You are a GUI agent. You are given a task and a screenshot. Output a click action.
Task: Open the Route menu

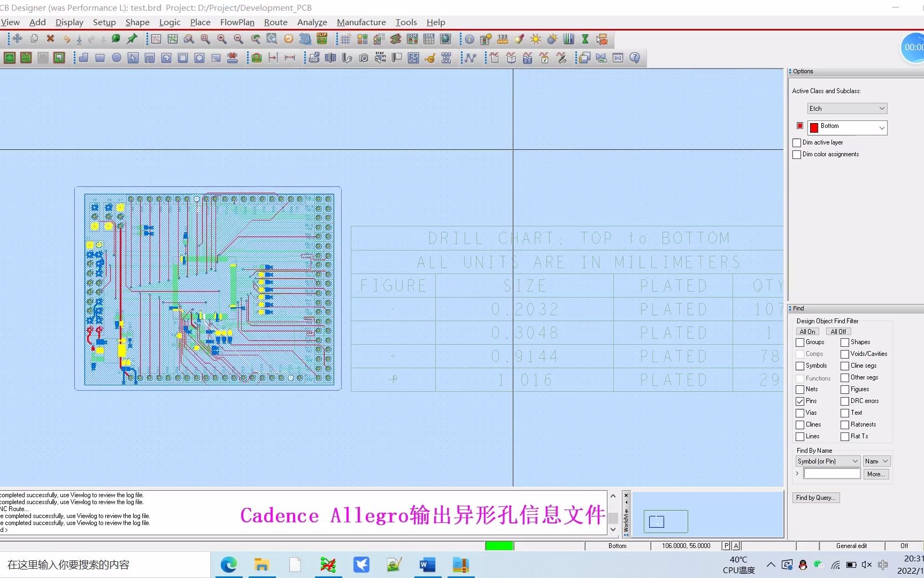pos(275,22)
